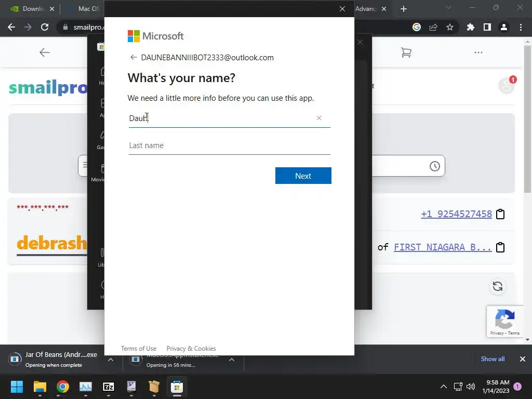Switch to the Advanc... tab
The width and height of the screenshot is (532, 399).
click(x=367, y=9)
